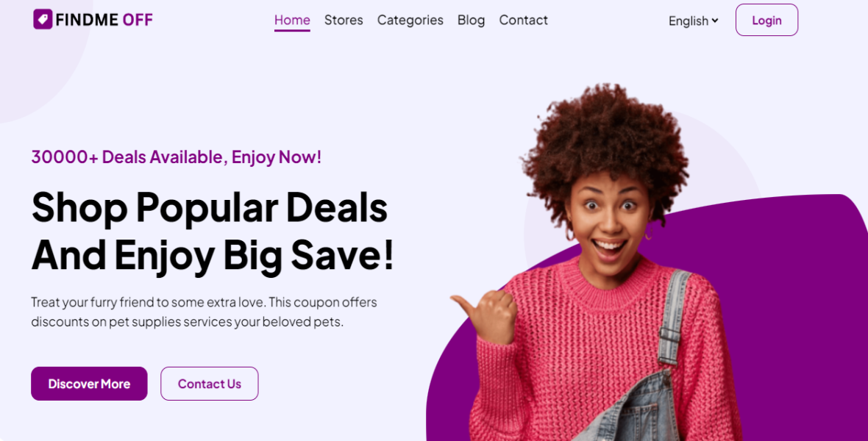Viewport: 868px width, 441px height.
Task: Click the chevron arrow beside English
Action: click(715, 21)
